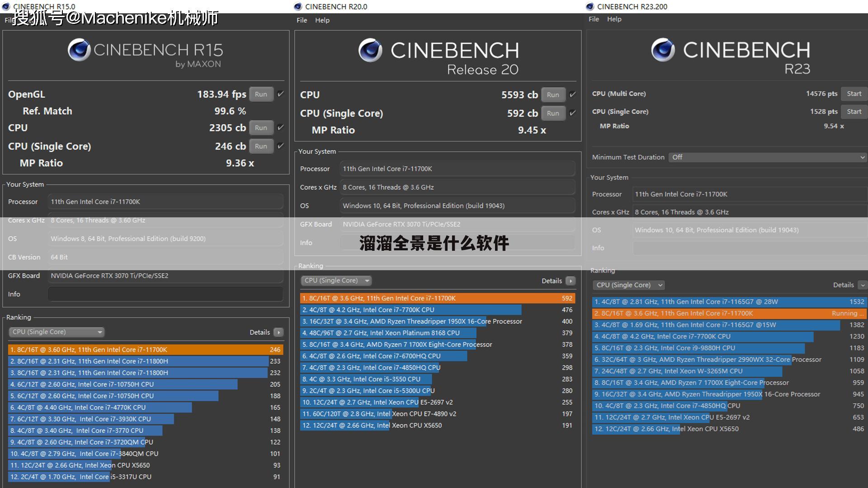Viewport: 868px width, 488px height.
Task: Open Minimum Test Duration dropdown in R23
Action: [x=768, y=157]
